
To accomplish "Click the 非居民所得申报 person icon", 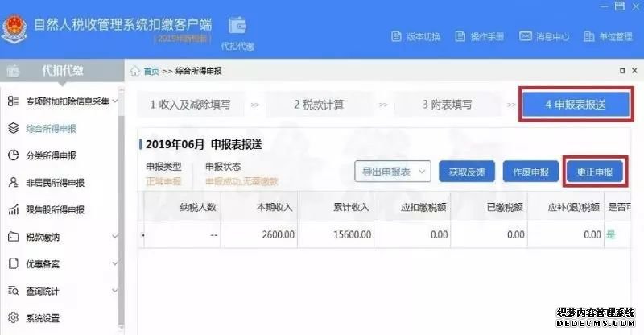I will coord(13,183).
